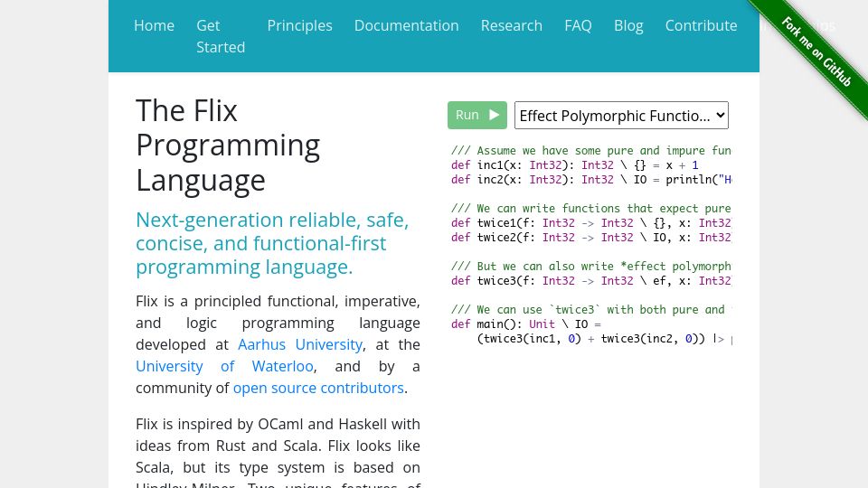Click the code line def twice1
The width and height of the screenshot is (868, 488).
tap(591, 222)
